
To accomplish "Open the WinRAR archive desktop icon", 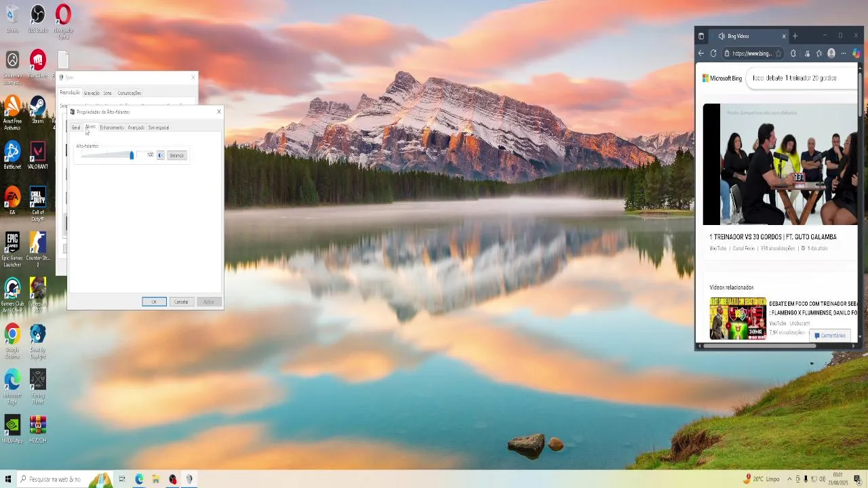I will tap(37, 429).
